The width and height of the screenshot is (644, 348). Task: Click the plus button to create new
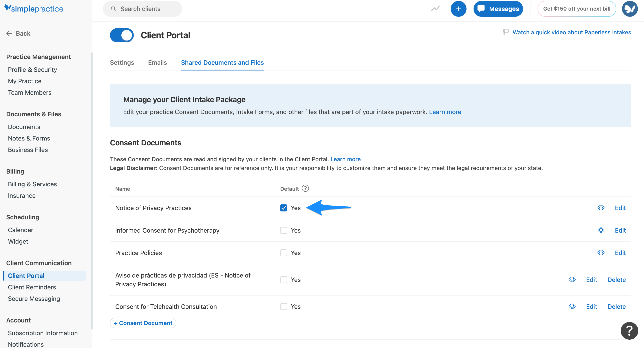pos(458,9)
